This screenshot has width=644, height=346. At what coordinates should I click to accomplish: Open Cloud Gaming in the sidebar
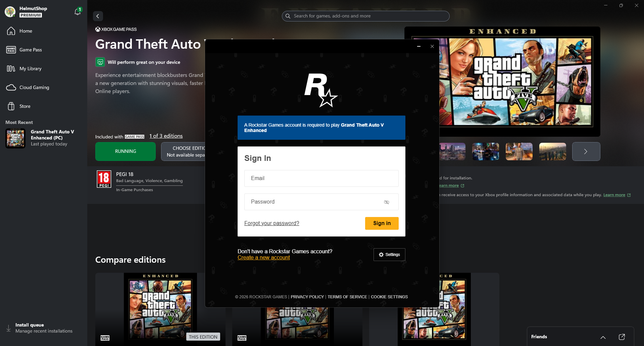coord(44,87)
